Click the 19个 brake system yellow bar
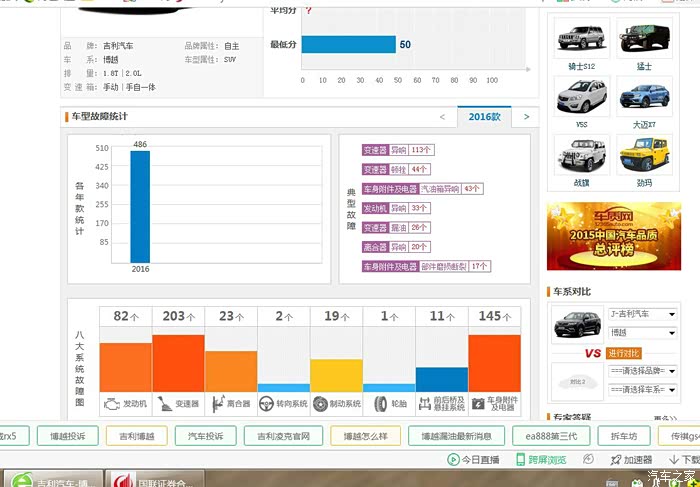 [x=337, y=375]
